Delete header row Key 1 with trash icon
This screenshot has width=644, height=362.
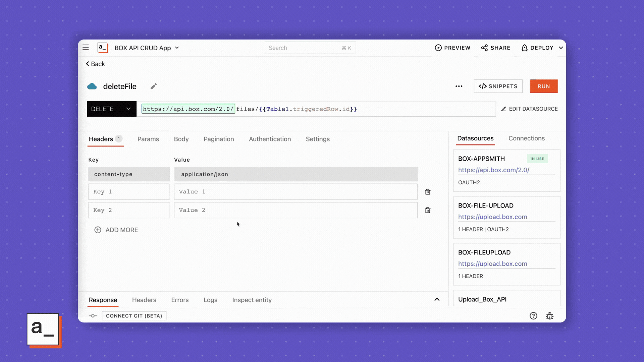click(428, 192)
